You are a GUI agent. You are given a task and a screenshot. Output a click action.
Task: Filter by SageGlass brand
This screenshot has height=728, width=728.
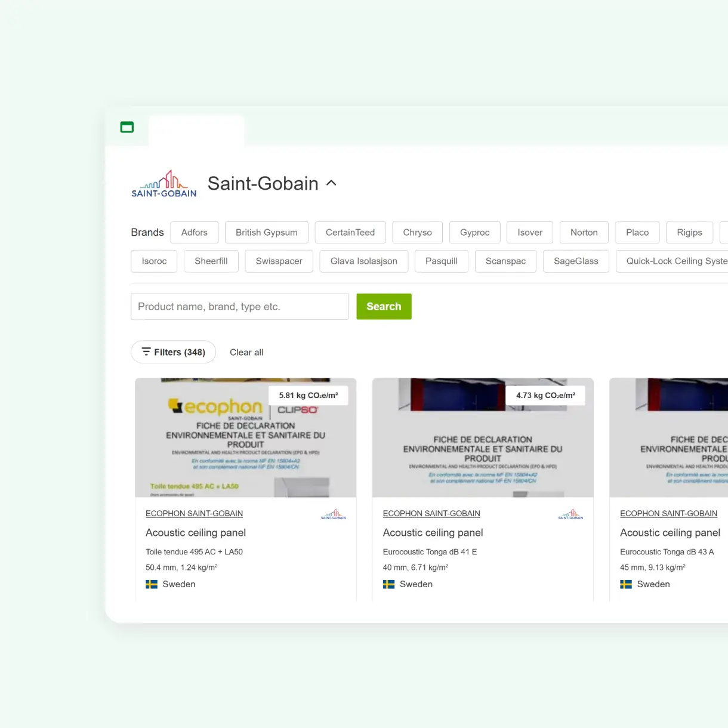click(x=576, y=261)
